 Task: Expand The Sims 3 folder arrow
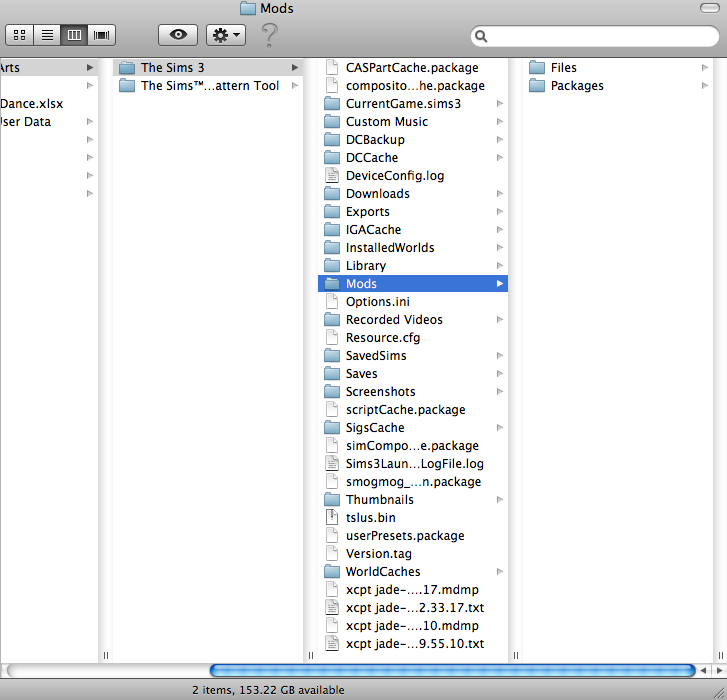[x=295, y=68]
